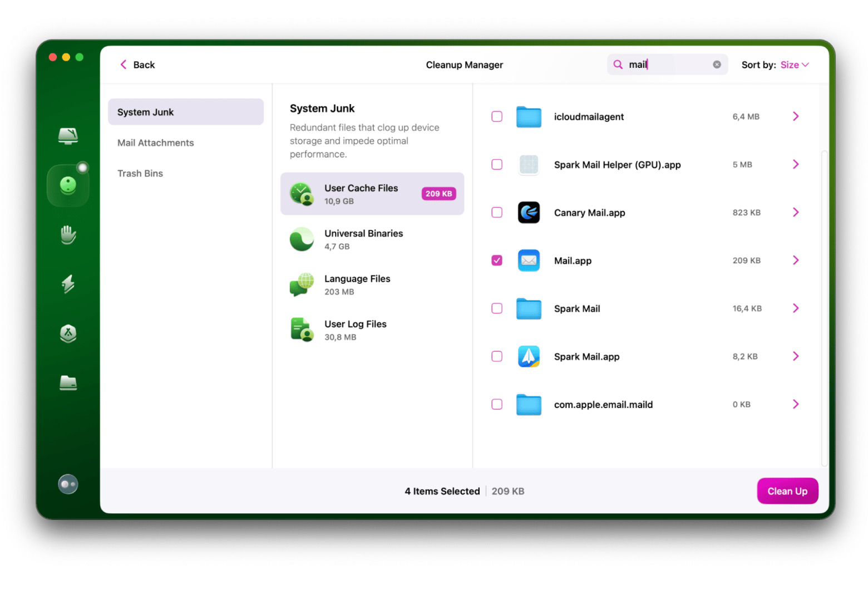Screen dimensions: 868x589
Task: Check the icloudmailagent checkbox
Action: coord(497,116)
